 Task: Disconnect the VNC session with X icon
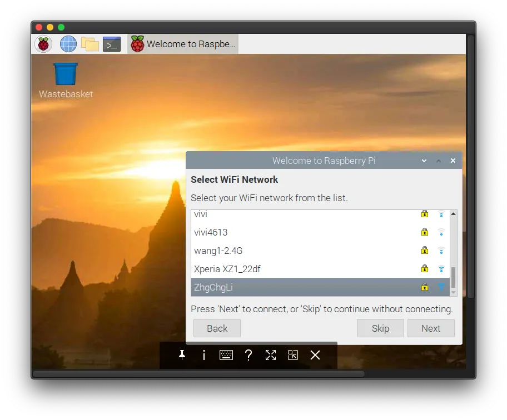click(x=315, y=355)
